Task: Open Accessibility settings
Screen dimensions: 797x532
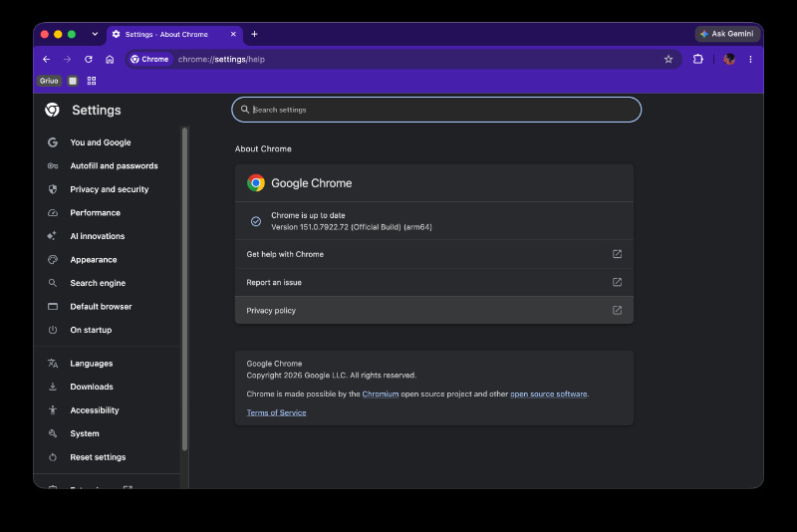Action: click(x=95, y=410)
